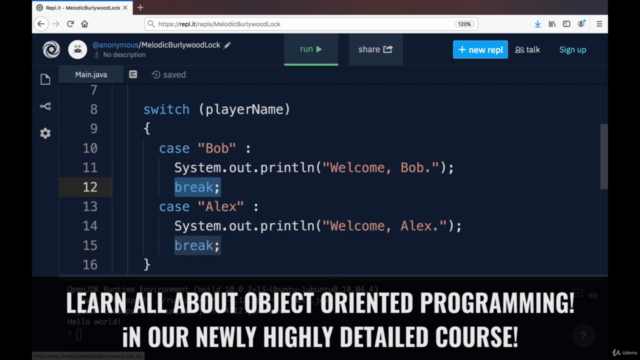Click the Repl.it spiral logo
Viewport: 640px width, 360px height.
click(x=51, y=49)
